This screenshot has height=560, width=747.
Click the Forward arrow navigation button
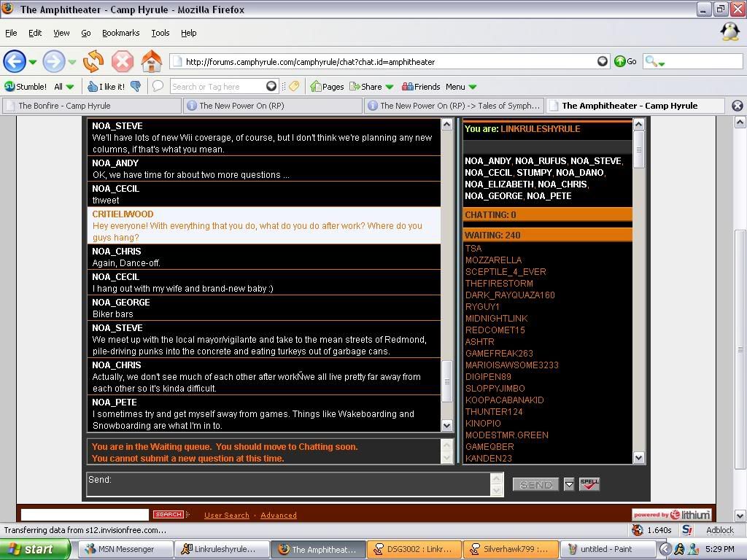click(53, 61)
